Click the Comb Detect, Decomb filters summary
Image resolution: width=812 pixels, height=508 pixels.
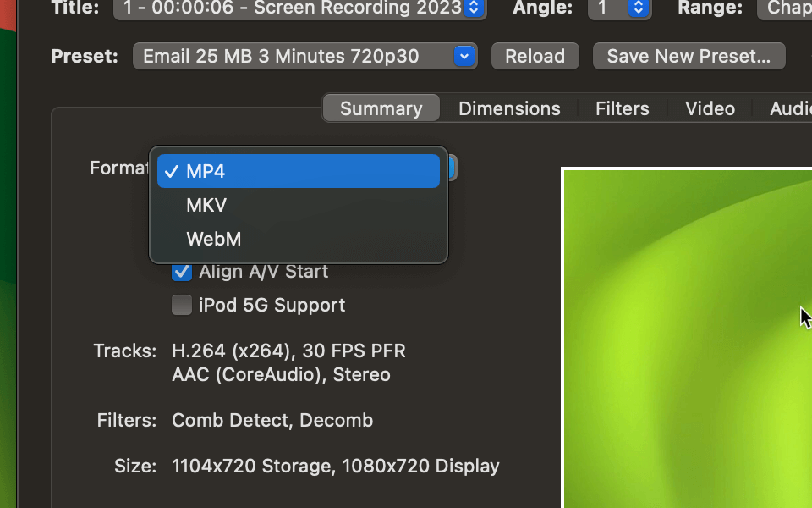pos(272,420)
